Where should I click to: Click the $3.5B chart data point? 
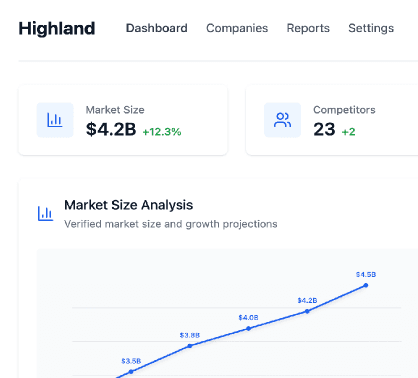(131, 372)
